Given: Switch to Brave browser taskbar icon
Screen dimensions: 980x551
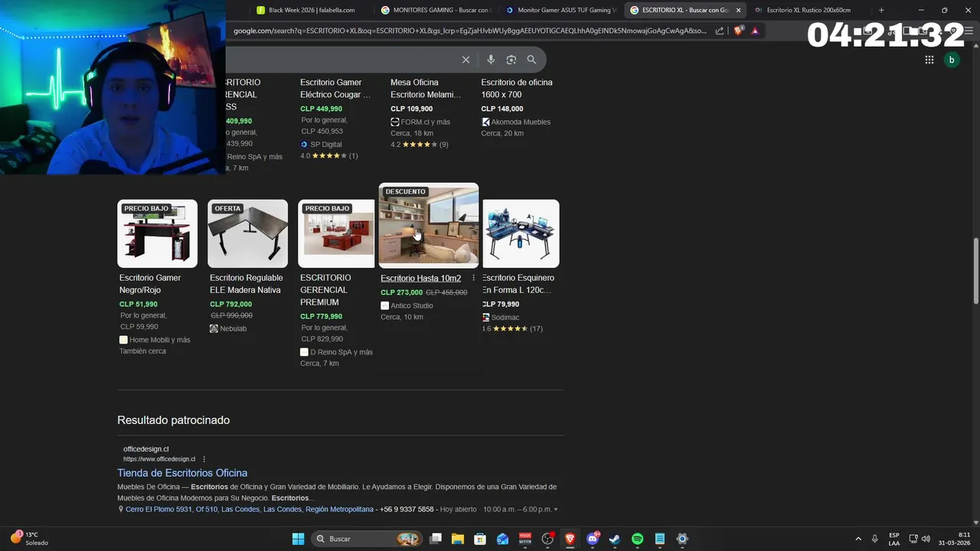Looking at the screenshot, I should pos(570,539).
